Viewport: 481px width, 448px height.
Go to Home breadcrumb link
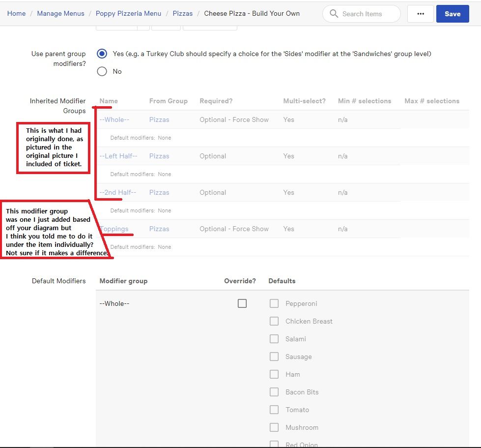16,13
